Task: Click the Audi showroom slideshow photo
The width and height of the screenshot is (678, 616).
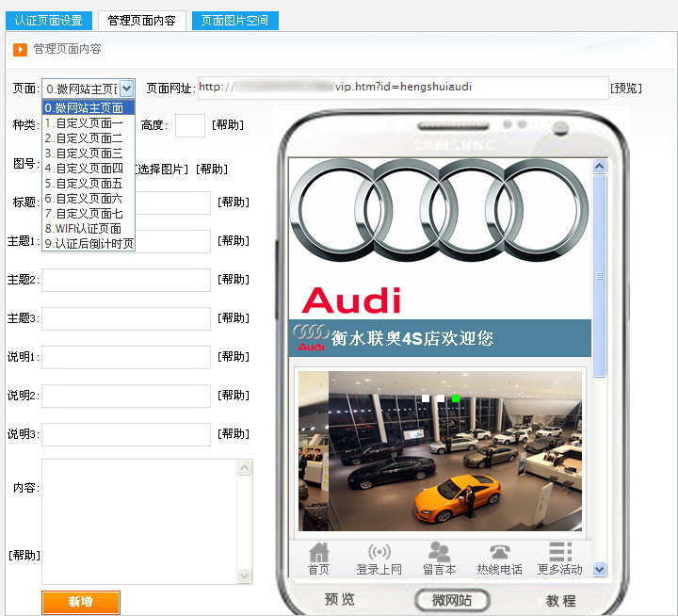Action: point(440,451)
